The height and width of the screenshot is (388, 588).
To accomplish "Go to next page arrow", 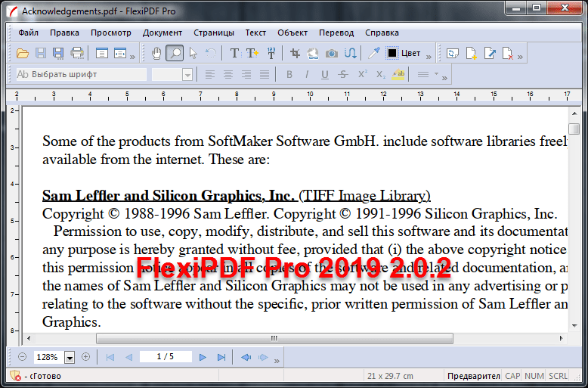I will pyautogui.click(x=203, y=357).
